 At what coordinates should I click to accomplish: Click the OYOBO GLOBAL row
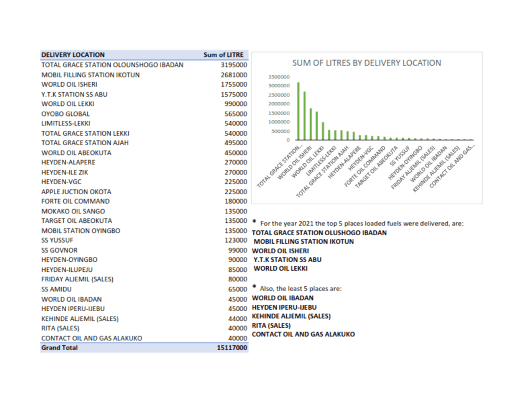click(144, 114)
